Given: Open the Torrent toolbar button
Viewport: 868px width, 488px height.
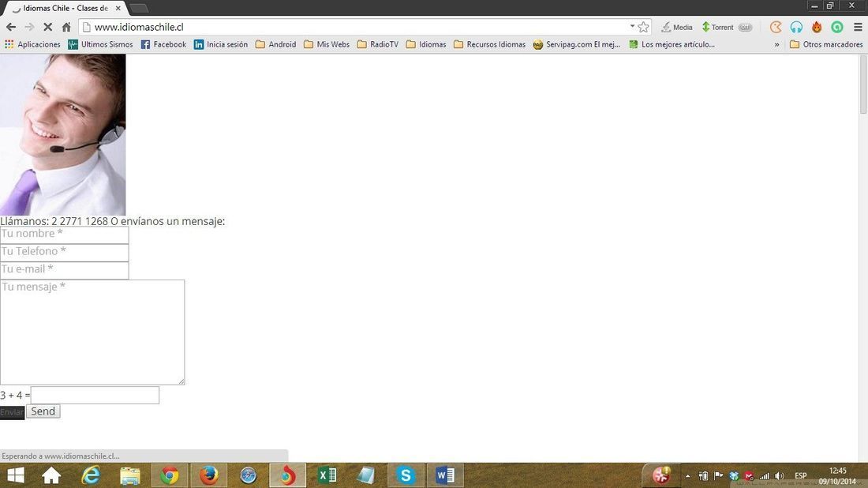Looking at the screenshot, I should pos(717,27).
